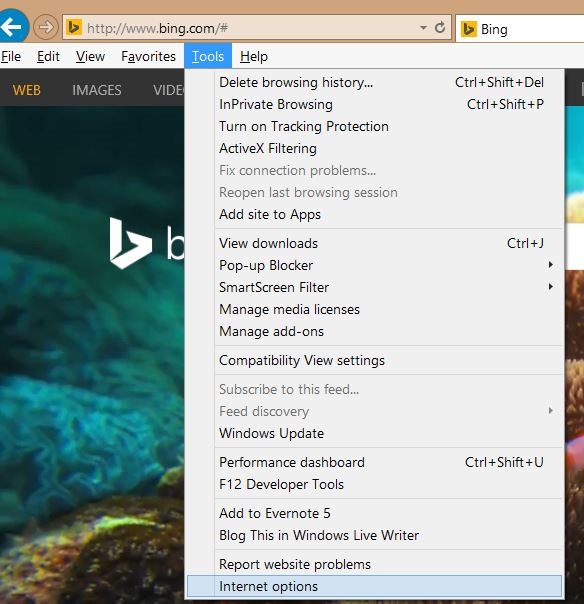The height and width of the screenshot is (604, 584).
Task: Choose Delete browsing history
Action: [x=374, y=82]
